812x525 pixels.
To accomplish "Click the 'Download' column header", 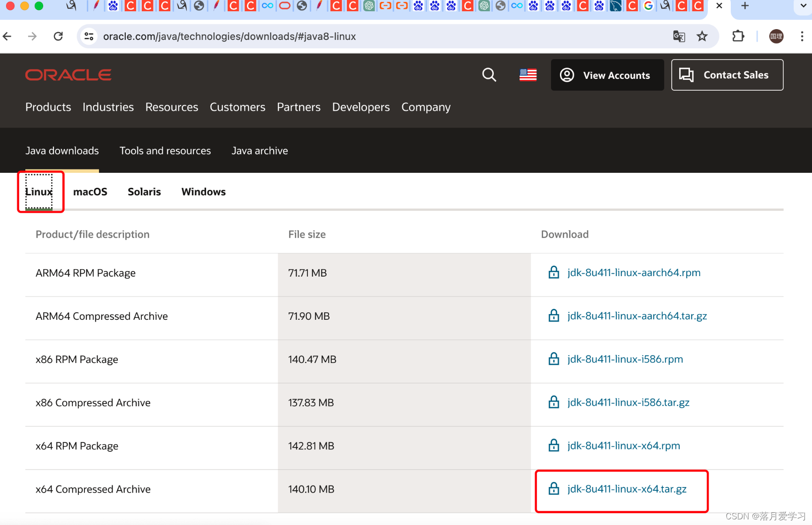I will pos(565,234).
